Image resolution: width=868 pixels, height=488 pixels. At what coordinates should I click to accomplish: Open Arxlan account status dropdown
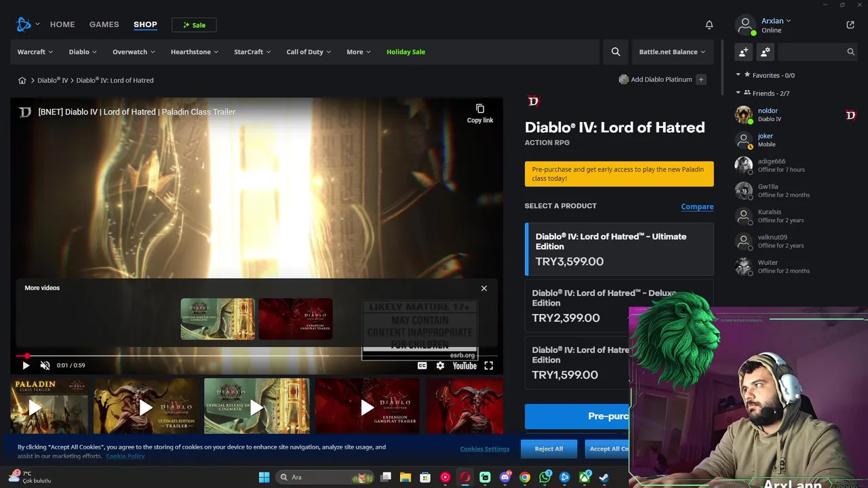[x=776, y=21]
